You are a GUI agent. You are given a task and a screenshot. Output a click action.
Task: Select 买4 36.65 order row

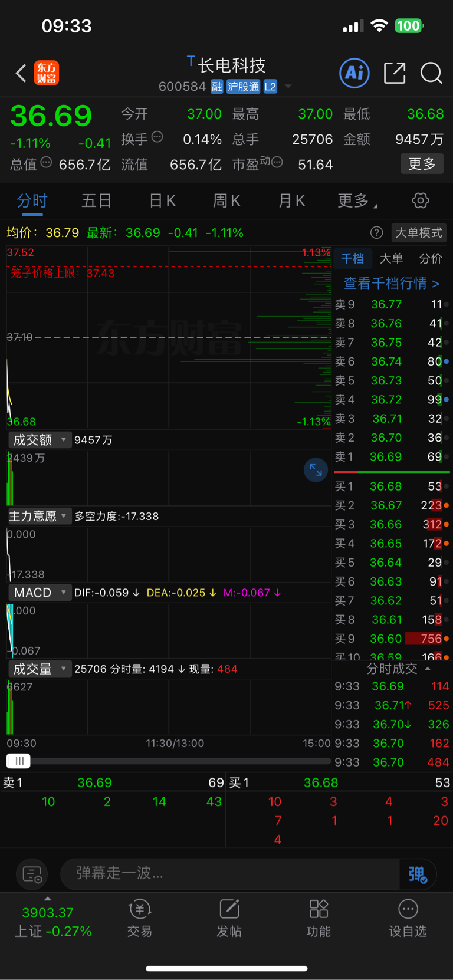click(392, 543)
